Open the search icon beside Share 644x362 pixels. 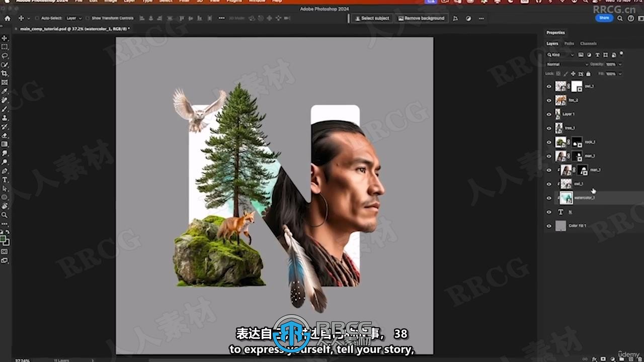pyautogui.click(x=619, y=18)
